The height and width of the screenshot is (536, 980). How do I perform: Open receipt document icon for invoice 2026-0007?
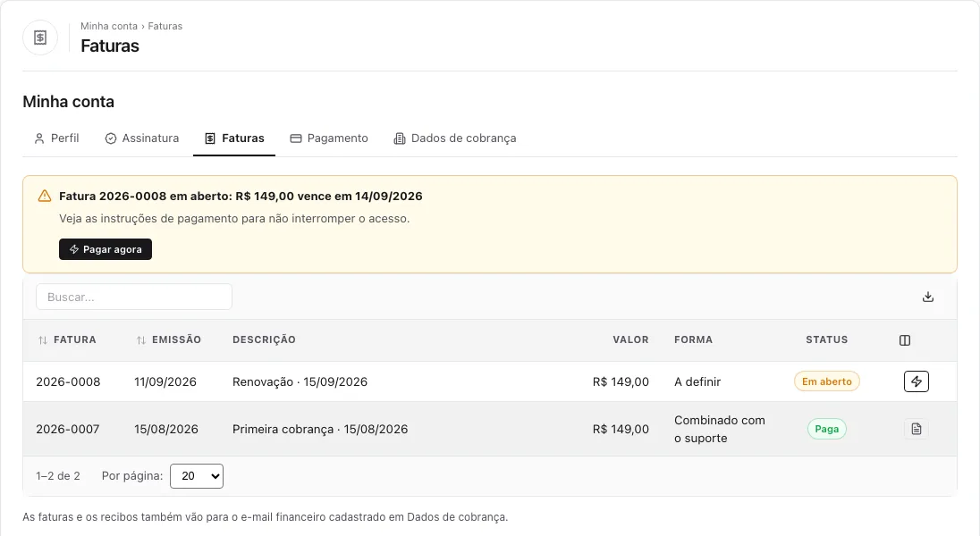(x=917, y=429)
